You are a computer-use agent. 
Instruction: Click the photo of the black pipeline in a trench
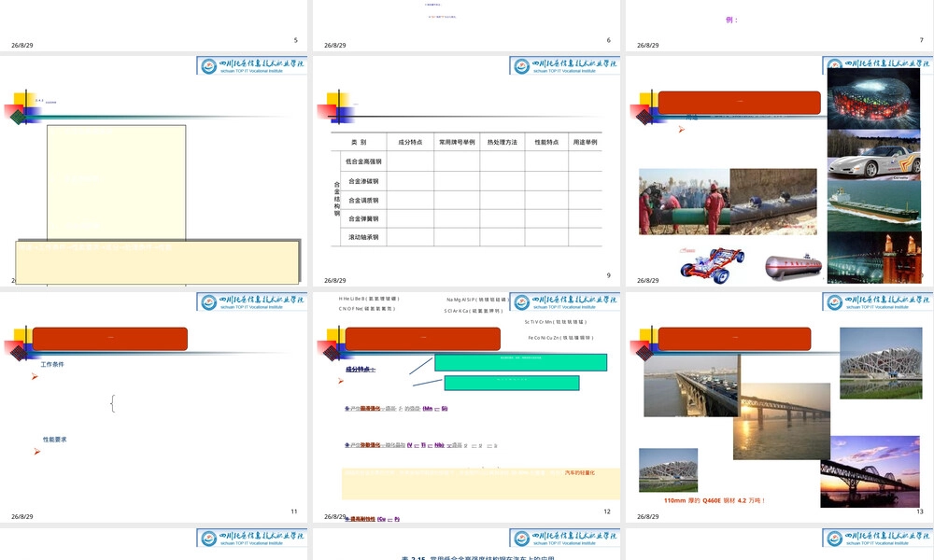pos(773,202)
